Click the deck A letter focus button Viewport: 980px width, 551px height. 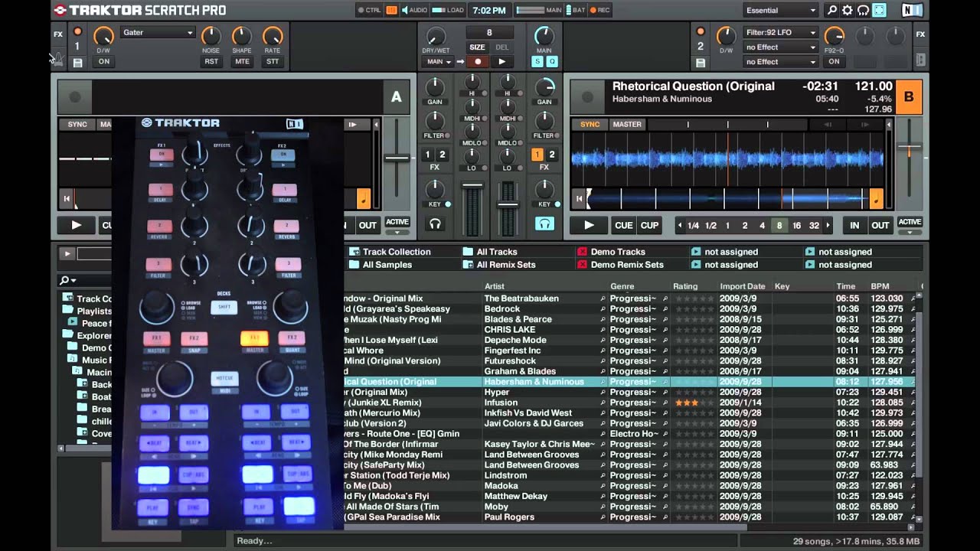[x=396, y=96]
